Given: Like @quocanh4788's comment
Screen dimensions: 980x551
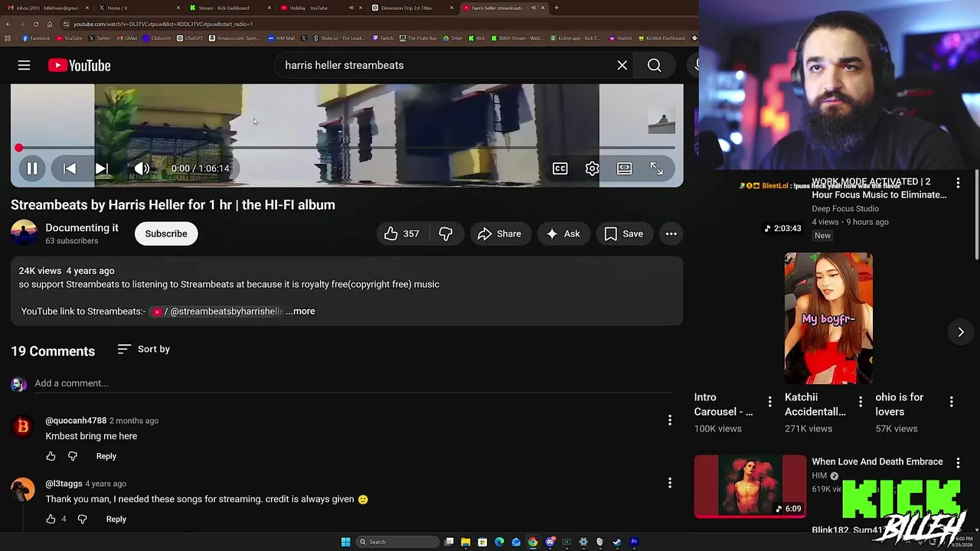Looking at the screenshot, I should (51, 456).
